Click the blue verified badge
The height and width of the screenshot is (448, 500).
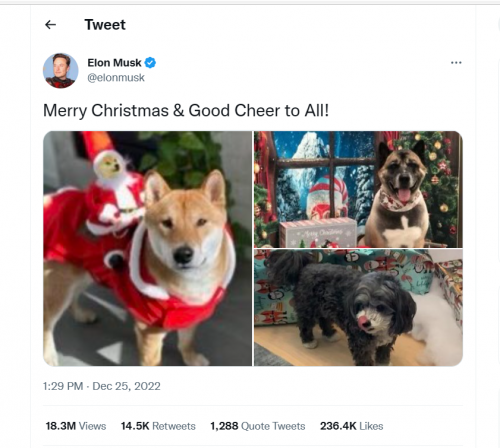(150, 63)
